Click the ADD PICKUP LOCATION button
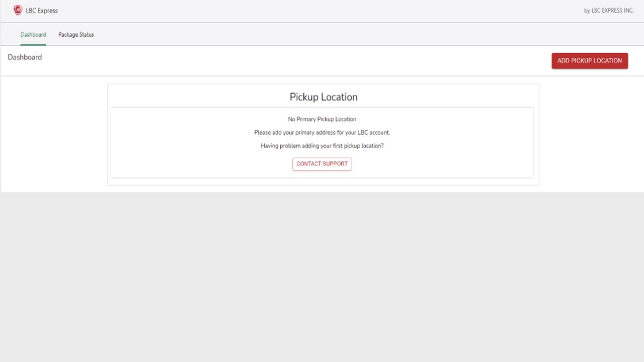This screenshot has width=644, height=362. 590,60
